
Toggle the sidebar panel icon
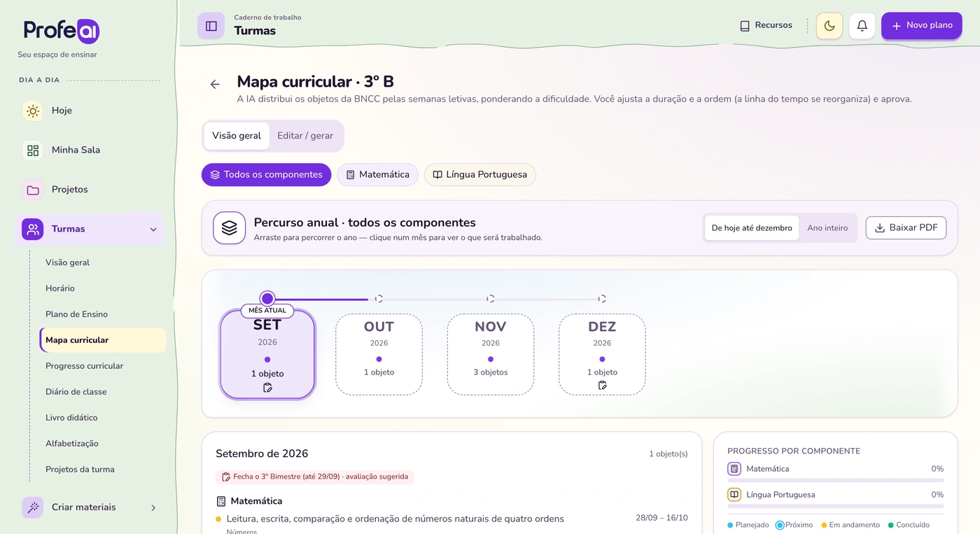click(x=211, y=26)
